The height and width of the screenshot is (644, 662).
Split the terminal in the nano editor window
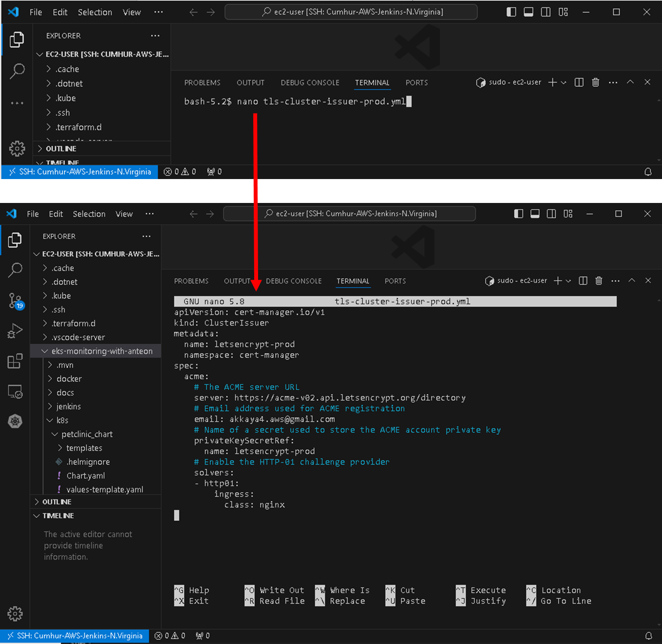tap(583, 281)
